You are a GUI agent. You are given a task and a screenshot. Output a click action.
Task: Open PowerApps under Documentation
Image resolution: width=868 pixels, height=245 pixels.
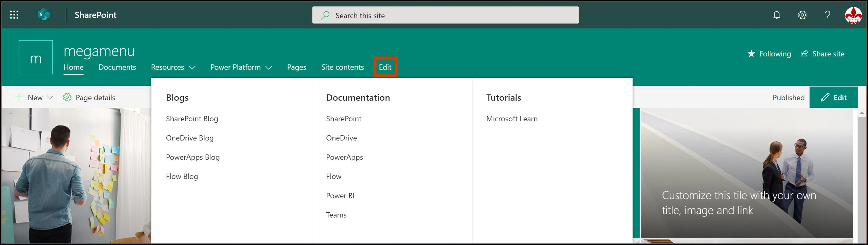pyautogui.click(x=344, y=157)
